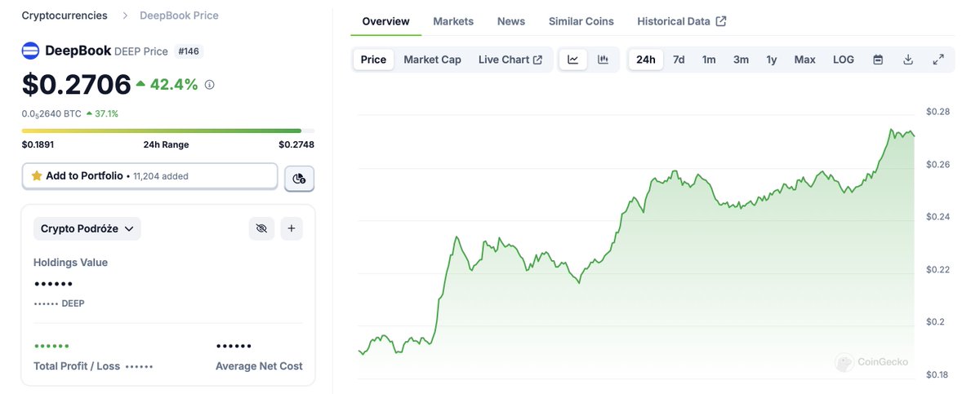Switch chart to Market Cap

click(432, 60)
